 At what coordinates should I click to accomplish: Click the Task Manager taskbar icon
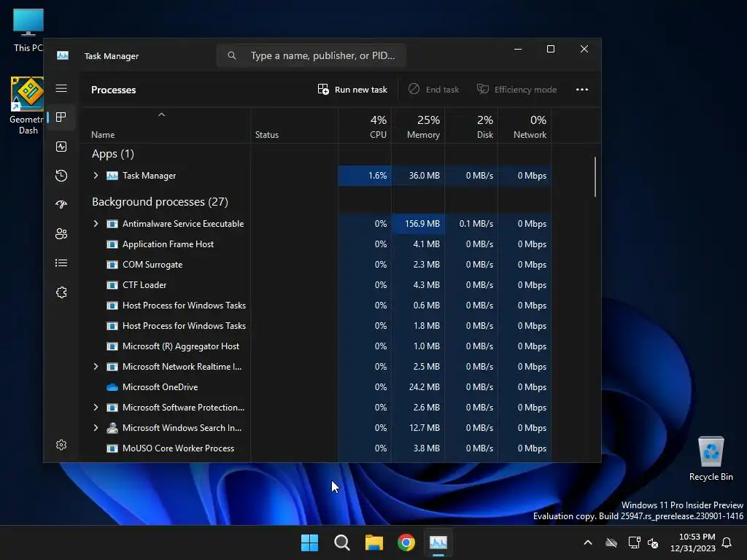(438, 542)
